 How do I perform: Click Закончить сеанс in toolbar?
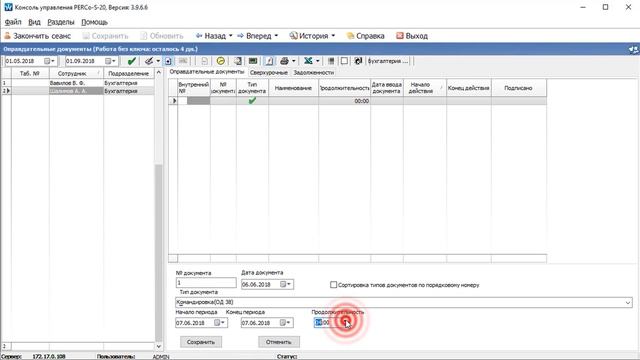tap(38, 36)
